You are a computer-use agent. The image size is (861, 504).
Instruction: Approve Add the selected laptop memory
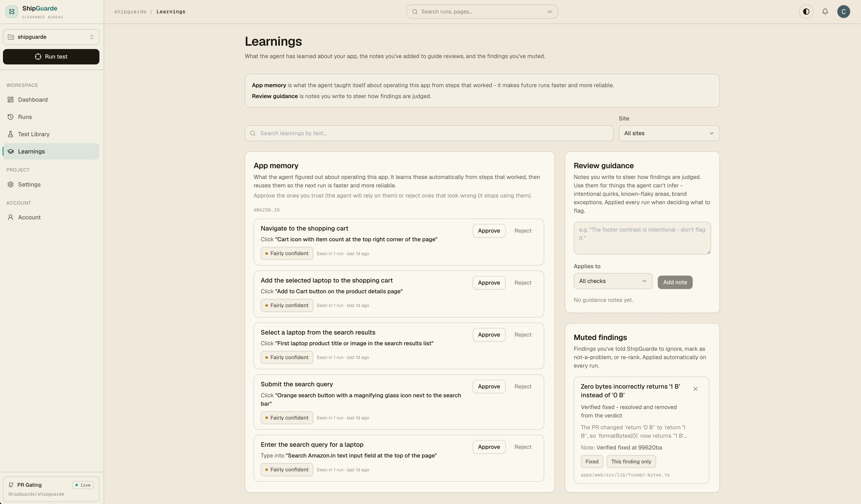coord(489,283)
